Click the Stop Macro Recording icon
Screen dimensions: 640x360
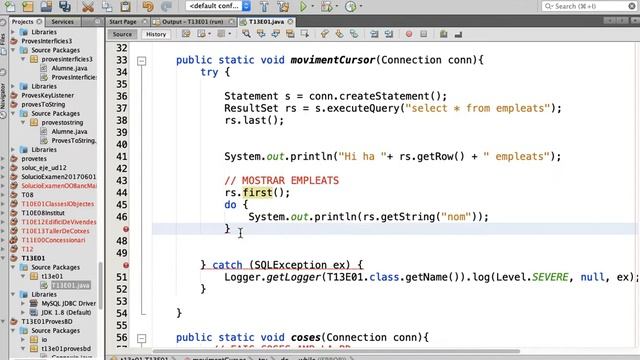pyautogui.click(x=424, y=34)
